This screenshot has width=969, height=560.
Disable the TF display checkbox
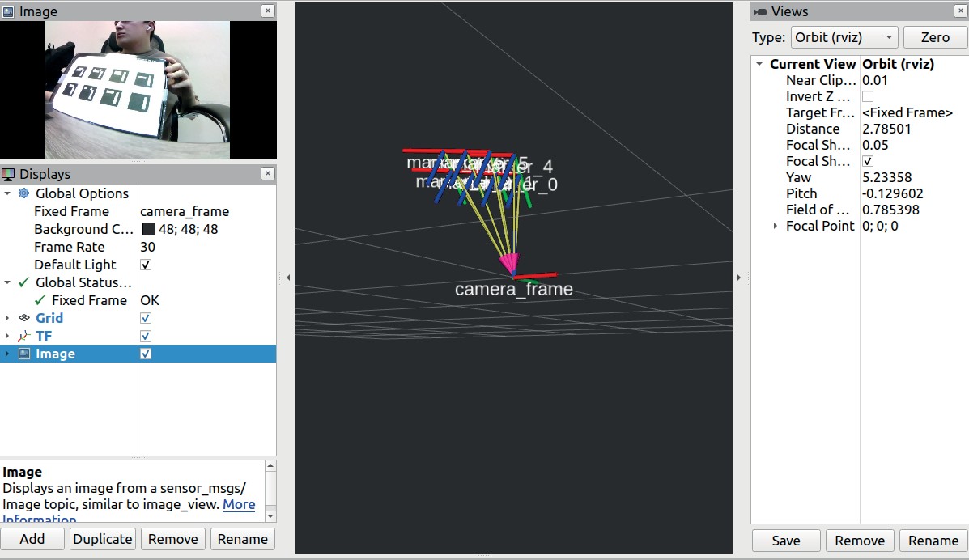[146, 336]
